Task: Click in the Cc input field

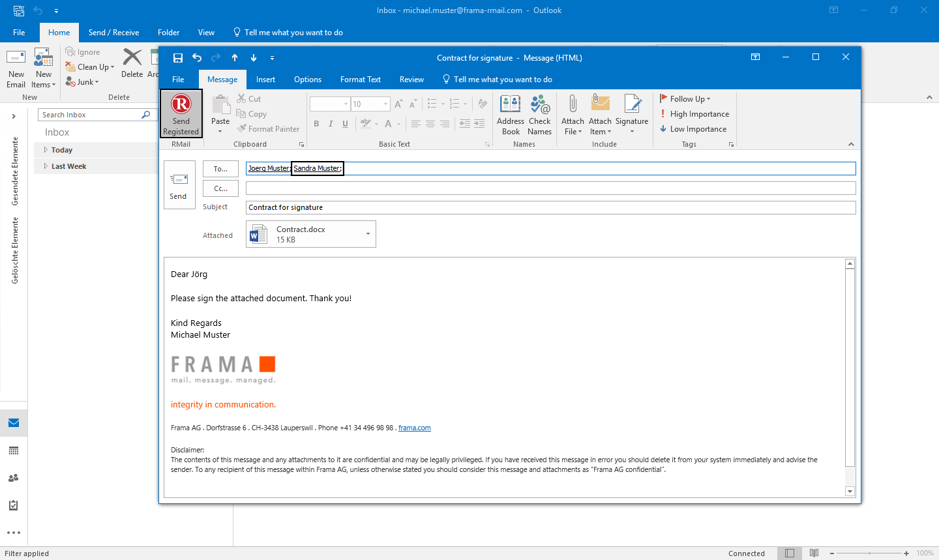Action: coord(551,188)
